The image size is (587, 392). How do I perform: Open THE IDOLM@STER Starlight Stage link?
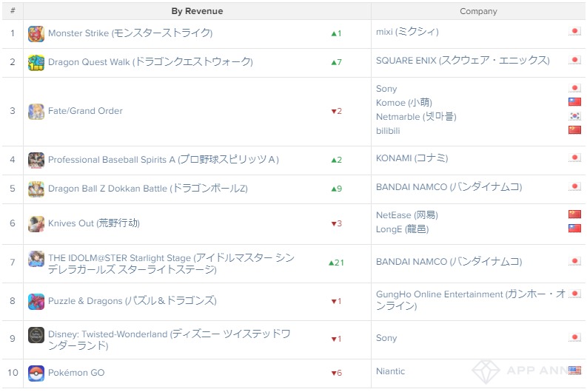[171, 264]
